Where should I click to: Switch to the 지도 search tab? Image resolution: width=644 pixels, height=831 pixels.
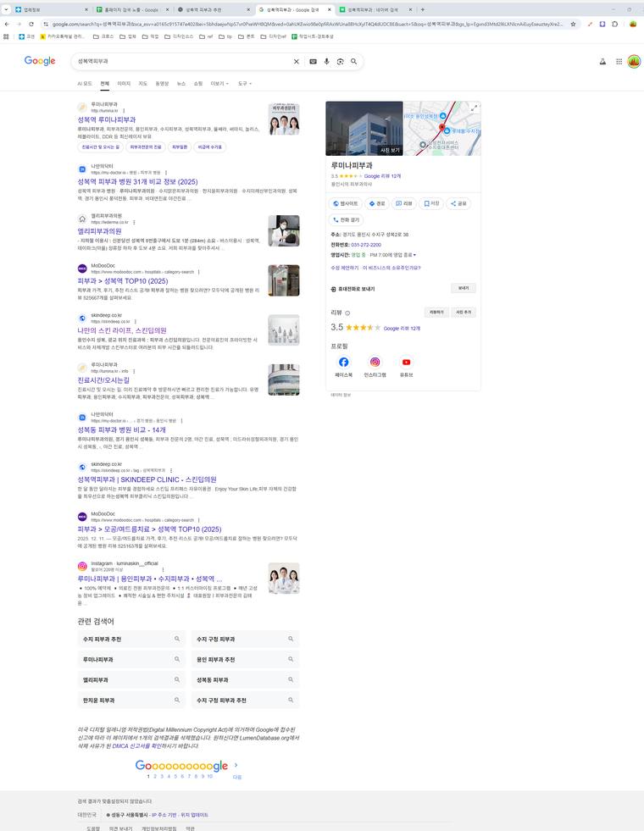(x=142, y=84)
